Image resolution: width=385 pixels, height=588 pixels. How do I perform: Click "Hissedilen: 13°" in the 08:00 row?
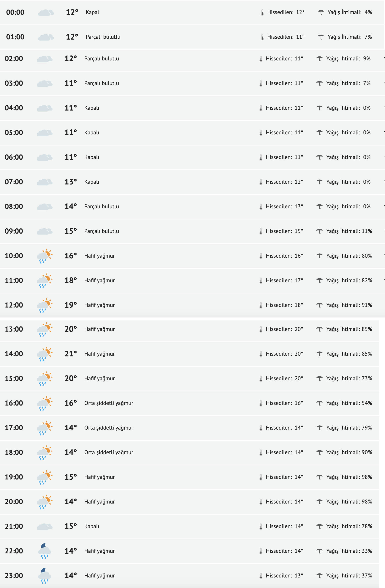coord(284,207)
